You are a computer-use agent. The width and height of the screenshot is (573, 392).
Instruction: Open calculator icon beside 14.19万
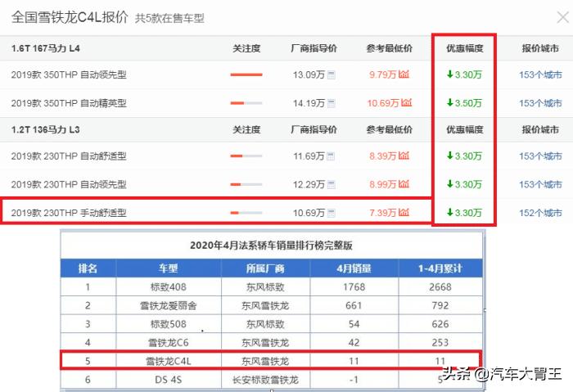(331, 103)
